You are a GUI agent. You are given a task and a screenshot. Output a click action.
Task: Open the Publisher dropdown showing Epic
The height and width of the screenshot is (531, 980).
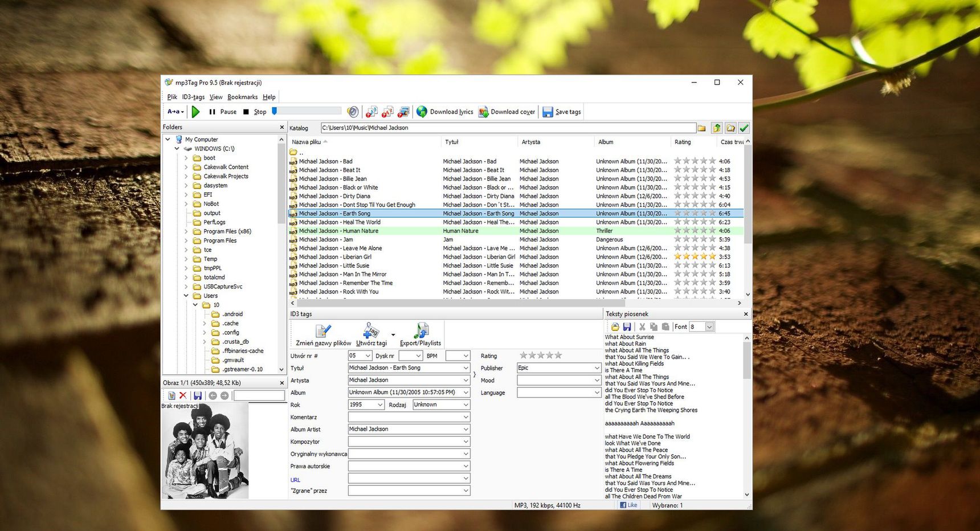(597, 368)
